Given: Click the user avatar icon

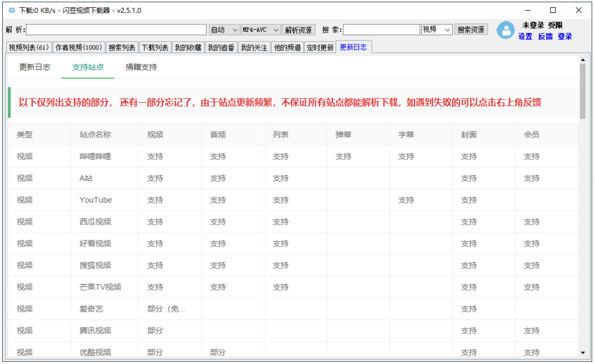Looking at the screenshot, I should pos(506,30).
